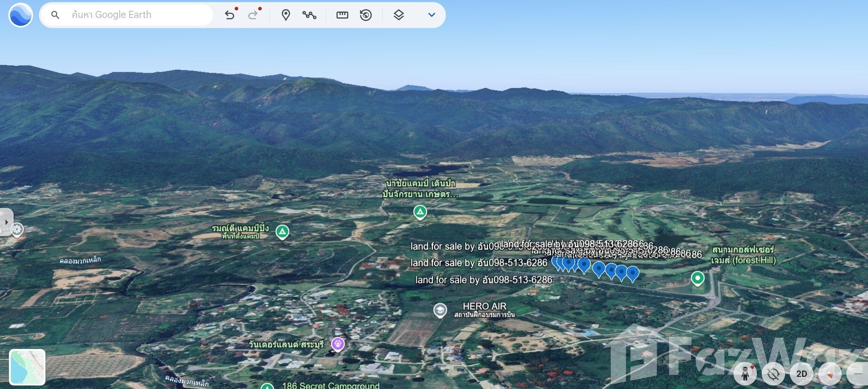Toggle the Street View pegman
Image resolution: width=868 pixels, height=389 pixels.
click(x=745, y=374)
